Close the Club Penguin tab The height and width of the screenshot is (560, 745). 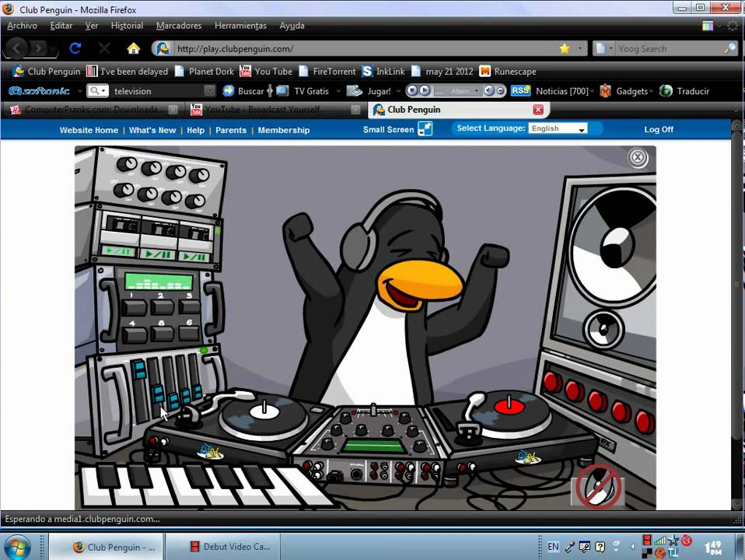[x=538, y=110]
